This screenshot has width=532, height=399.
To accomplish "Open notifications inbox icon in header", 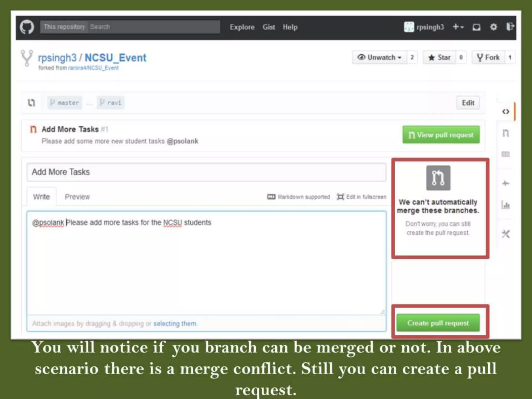I will (x=476, y=27).
